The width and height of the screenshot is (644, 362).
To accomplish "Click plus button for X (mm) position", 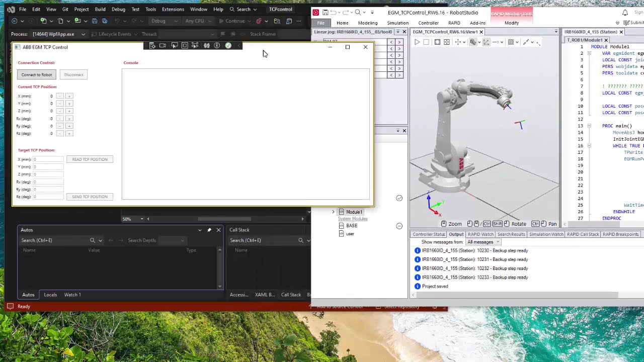I will pos(69,96).
